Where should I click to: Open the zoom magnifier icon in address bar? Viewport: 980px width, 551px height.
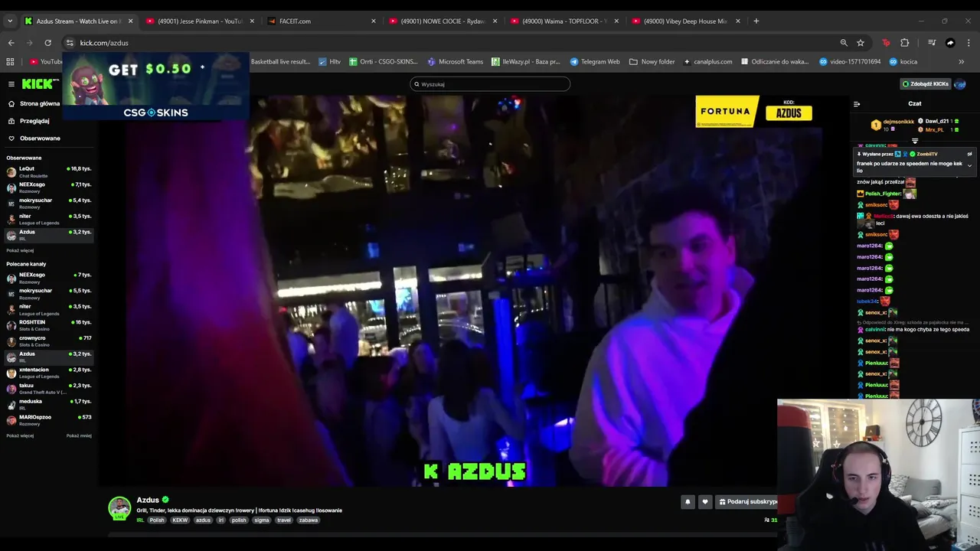coord(844,43)
